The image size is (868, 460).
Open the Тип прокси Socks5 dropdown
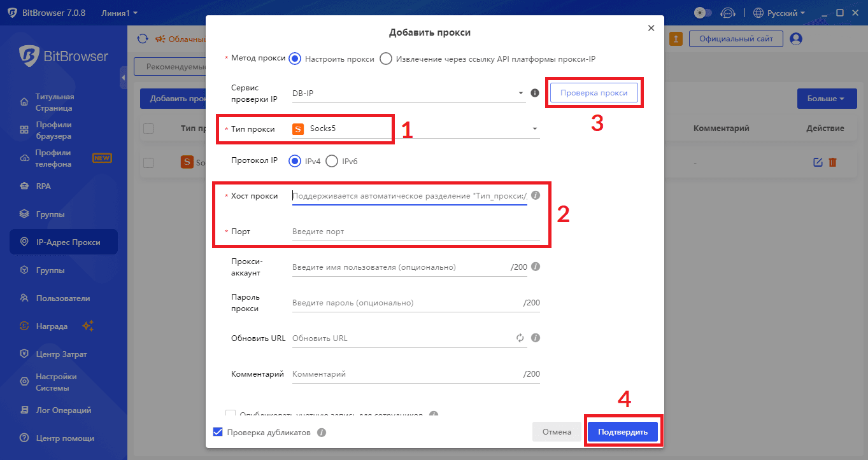414,129
